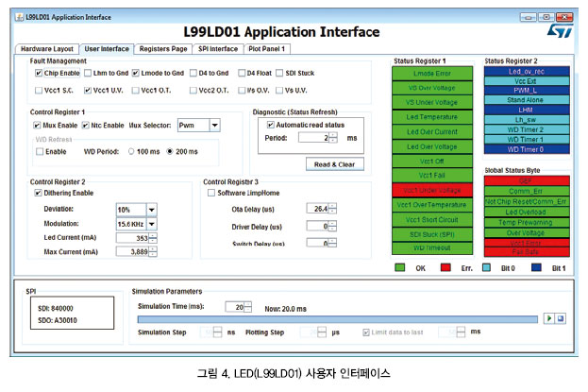588x392 pixels.
Task: Click in the Ota Delay value field
Action: pyautogui.click(x=318, y=209)
